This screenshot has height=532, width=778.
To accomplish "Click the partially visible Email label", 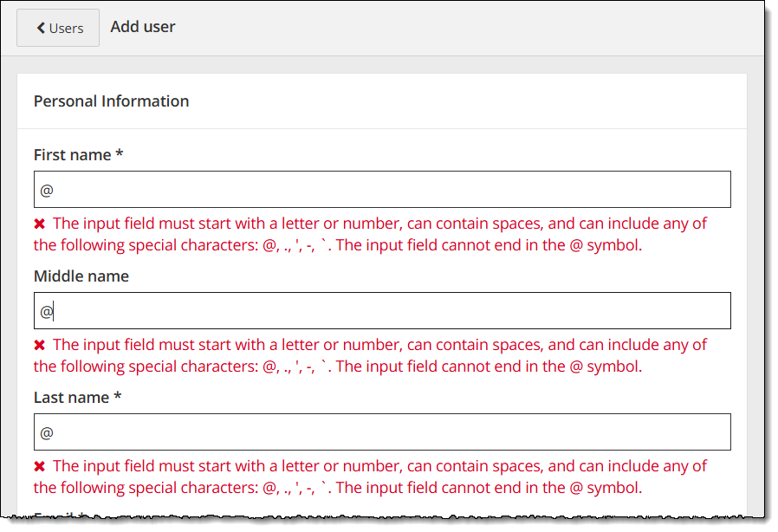I will tap(56, 516).
